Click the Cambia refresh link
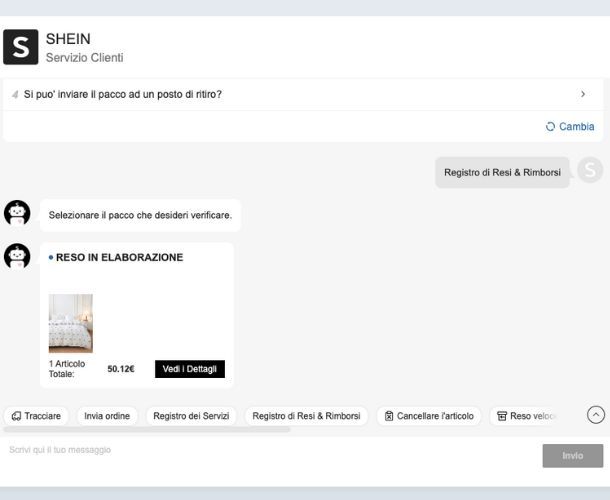This screenshot has width=610, height=500. (570, 126)
